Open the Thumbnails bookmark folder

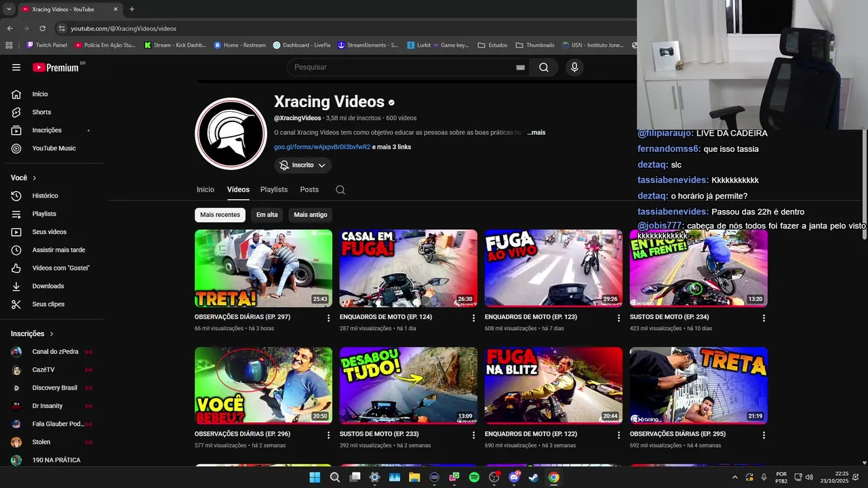pyautogui.click(x=534, y=45)
